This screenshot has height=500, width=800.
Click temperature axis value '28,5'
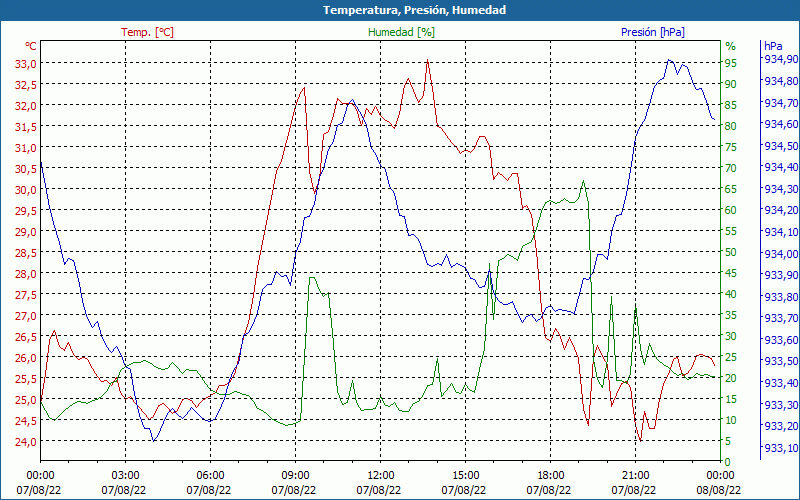(26, 253)
